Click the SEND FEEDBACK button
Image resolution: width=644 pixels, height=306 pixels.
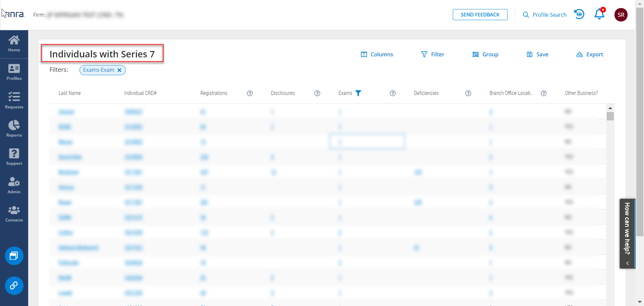(480, 15)
